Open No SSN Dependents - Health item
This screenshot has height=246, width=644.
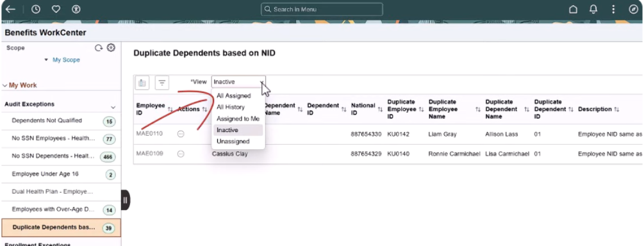(x=62, y=156)
